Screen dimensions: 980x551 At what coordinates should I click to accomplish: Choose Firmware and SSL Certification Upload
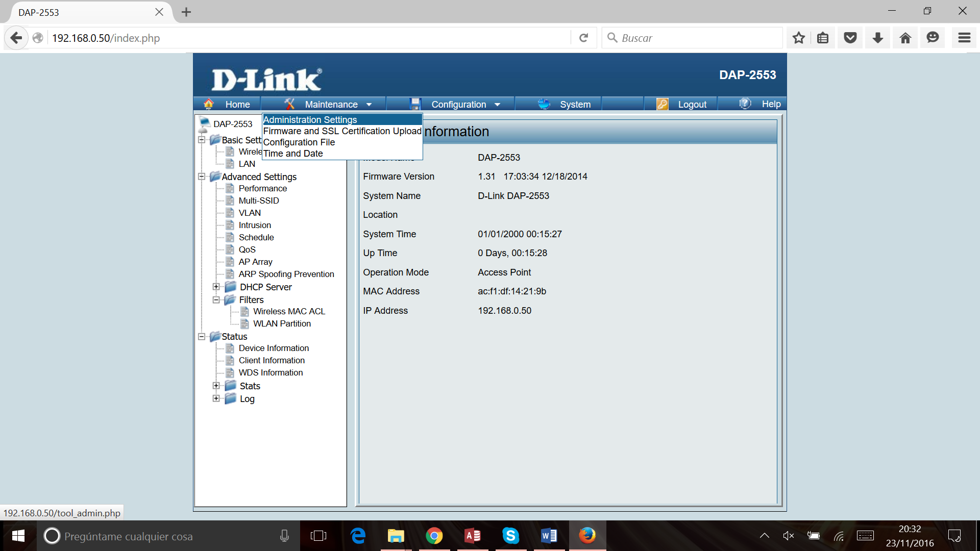342,131
